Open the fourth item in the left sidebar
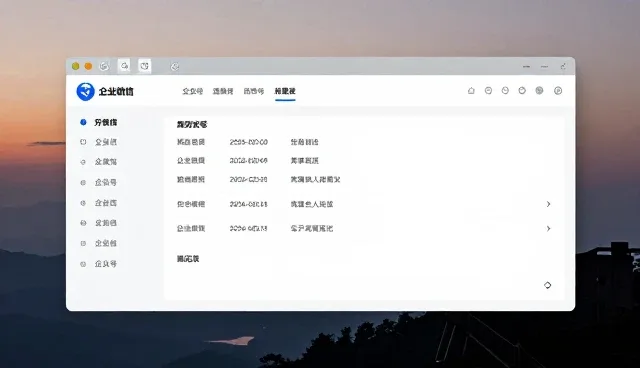The width and height of the screenshot is (640, 368). pyautogui.click(x=99, y=182)
